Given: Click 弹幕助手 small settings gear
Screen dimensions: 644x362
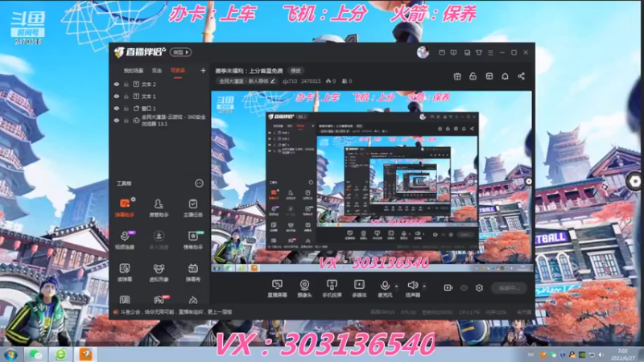Looking at the screenshot, I should click(x=133, y=199).
